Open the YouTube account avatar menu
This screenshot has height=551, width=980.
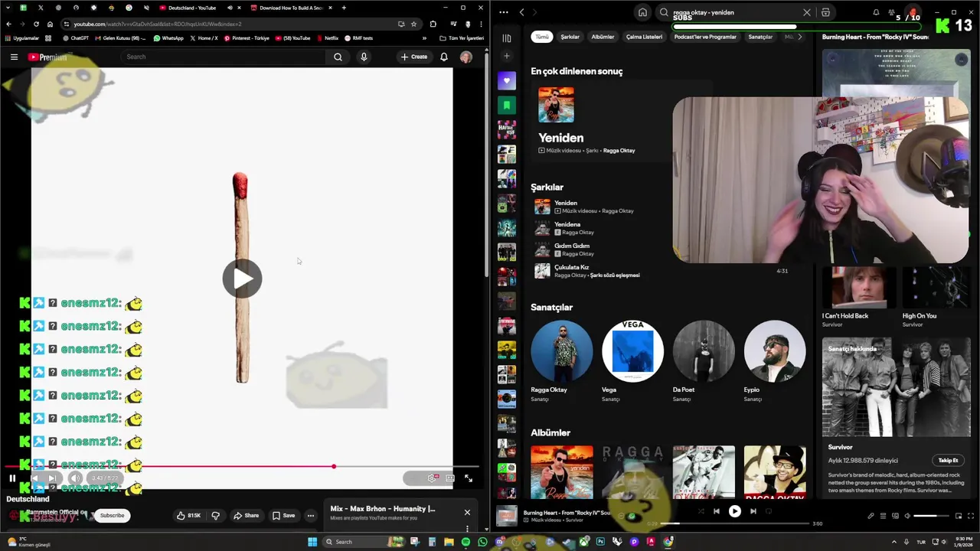coord(465,57)
